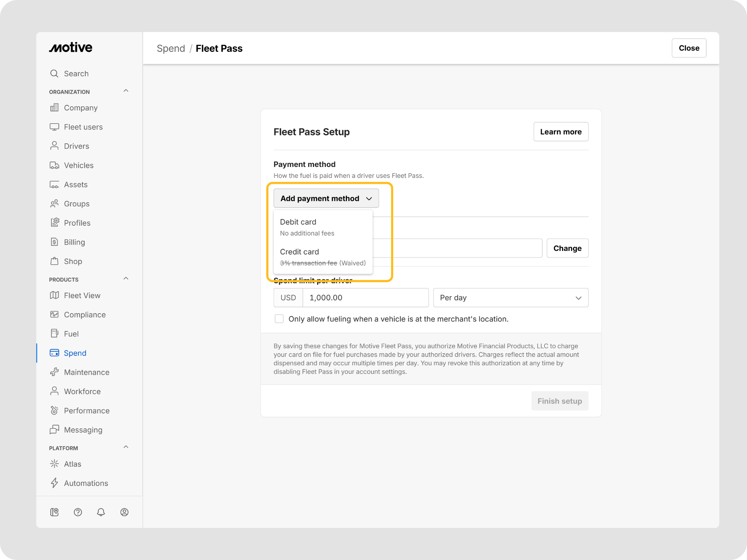
Task: Click the Billing invoice icon
Action: [x=54, y=242]
